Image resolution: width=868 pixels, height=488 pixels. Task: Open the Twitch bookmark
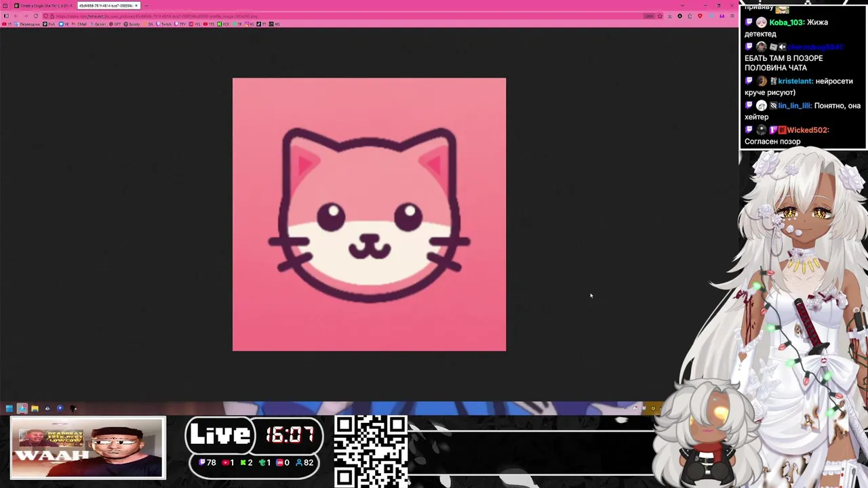[163, 24]
